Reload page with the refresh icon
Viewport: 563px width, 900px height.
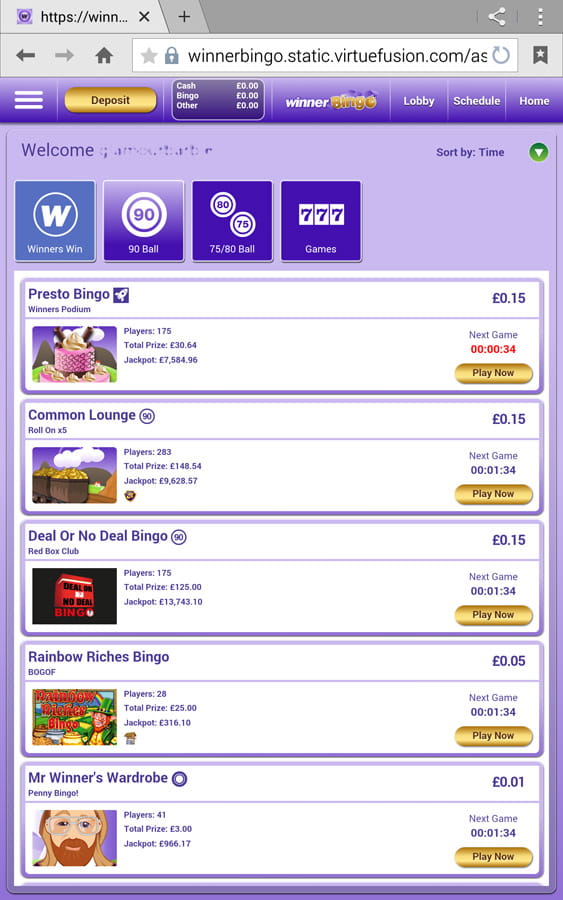pyautogui.click(x=501, y=55)
